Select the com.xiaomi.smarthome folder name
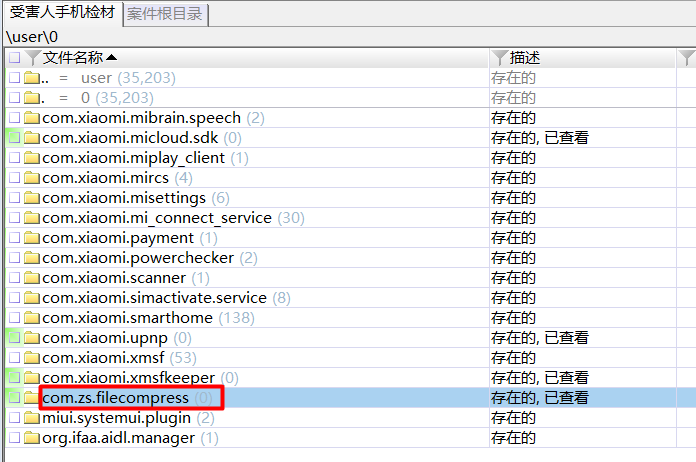 pyautogui.click(x=127, y=318)
